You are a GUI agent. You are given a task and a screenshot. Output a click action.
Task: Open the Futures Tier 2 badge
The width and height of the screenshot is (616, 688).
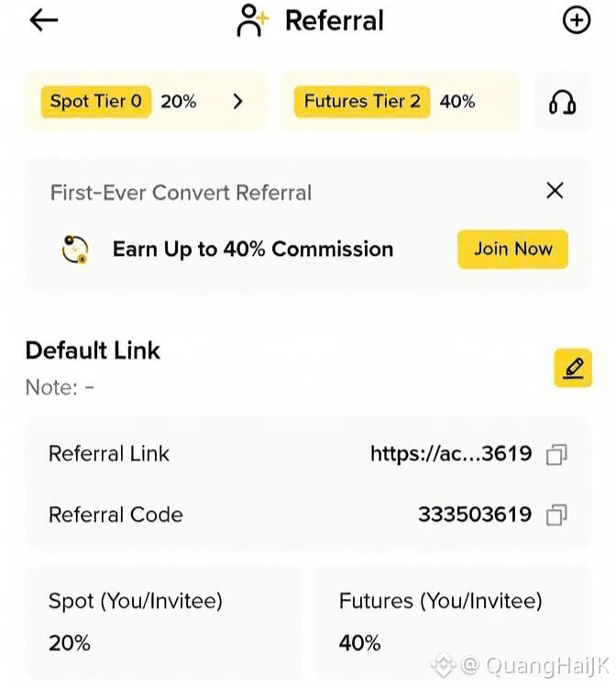pos(362,102)
